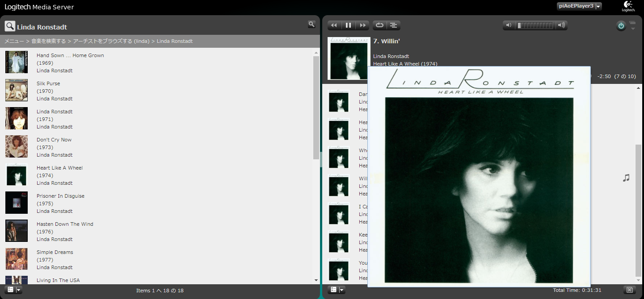Go to 音楽を検索する breadcrumb
The width and height of the screenshot is (644, 299).
(48, 41)
